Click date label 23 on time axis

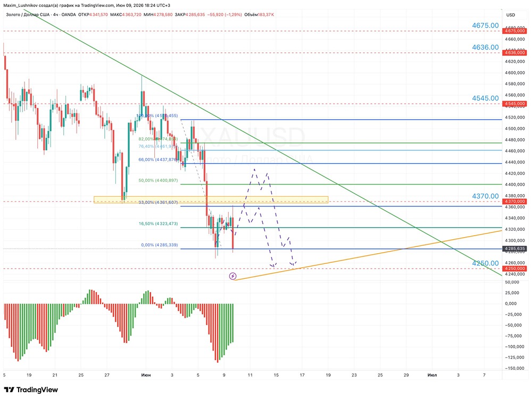354,375
